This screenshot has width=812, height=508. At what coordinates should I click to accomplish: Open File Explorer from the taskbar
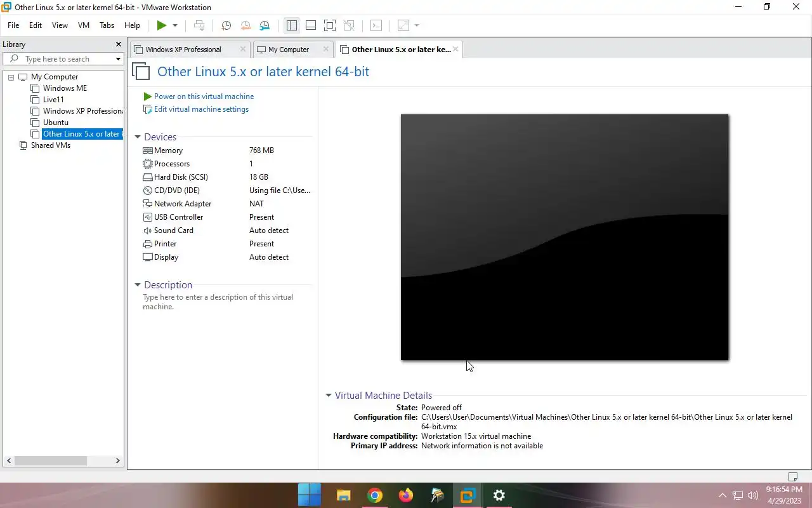[343, 495]
